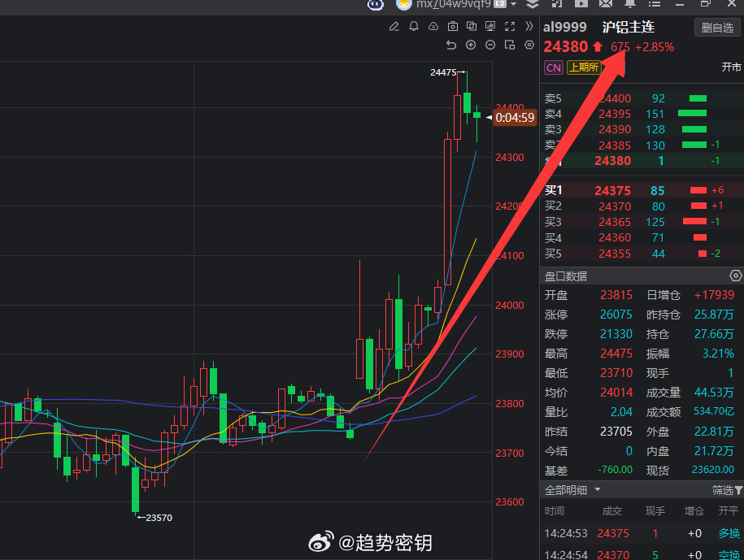Click the 删自选 button
Image resolution: width=744 pixels, height=560 pixels.
point(716,27)
